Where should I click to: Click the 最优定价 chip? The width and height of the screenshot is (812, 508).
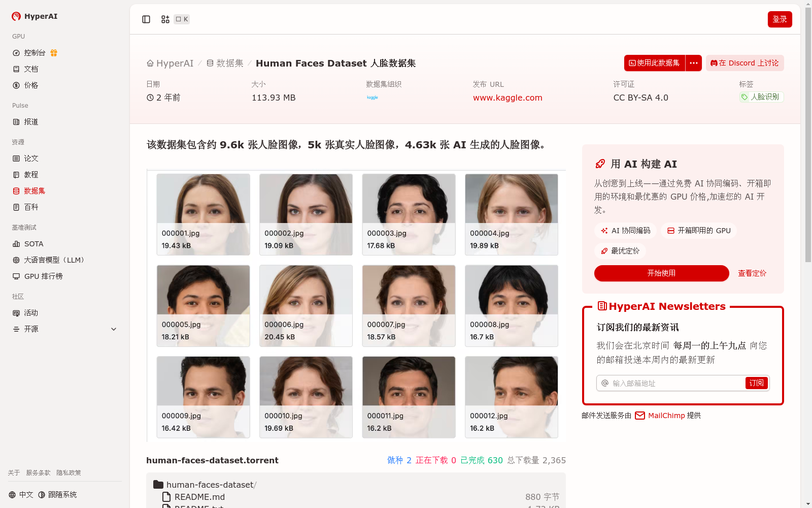(x=620, y=251)
